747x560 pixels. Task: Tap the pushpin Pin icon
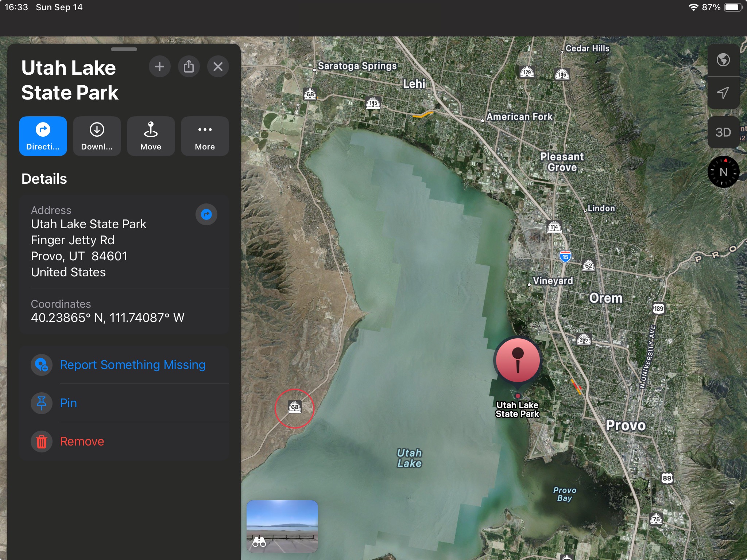click(x=42, y=403)
